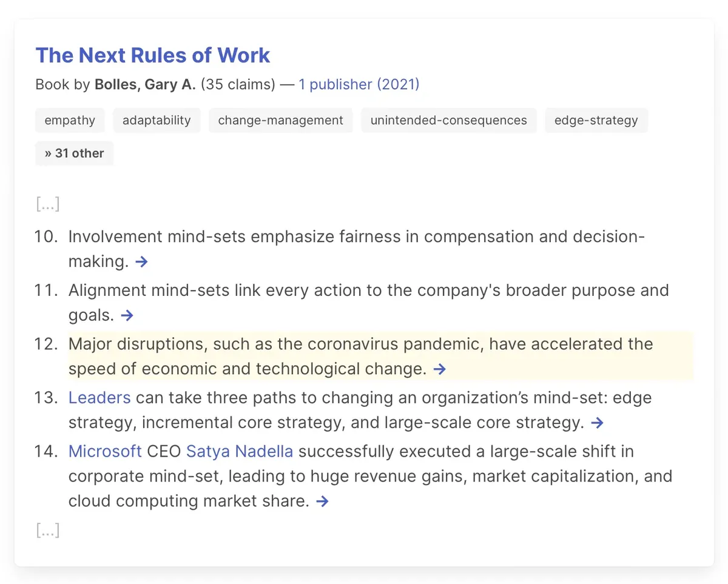Viewport: 728px width, 584px height.
Task: Choose the unintended-consequences tag
Action: click(x=449, y=120)
